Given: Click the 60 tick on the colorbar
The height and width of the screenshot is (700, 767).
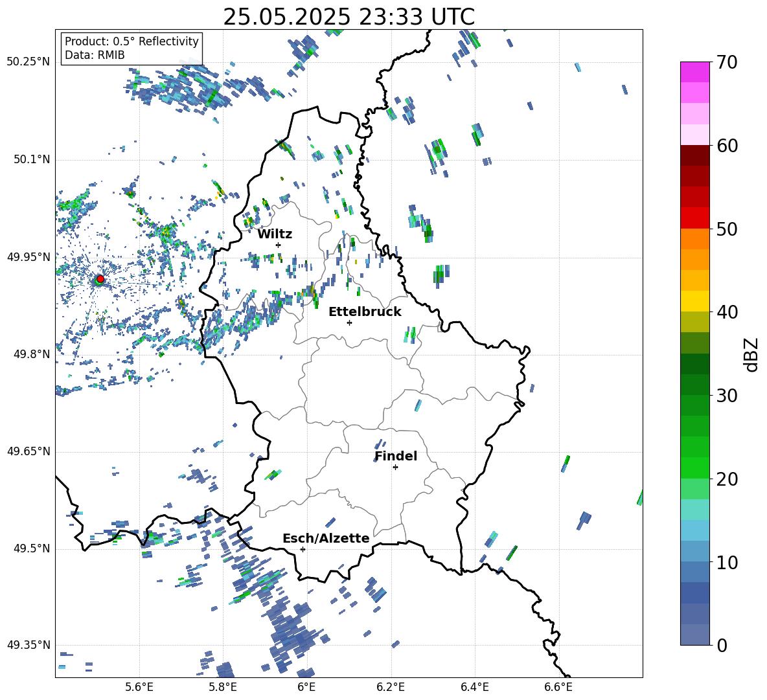Looking at the screenshot, I should (x=727, y=146).
